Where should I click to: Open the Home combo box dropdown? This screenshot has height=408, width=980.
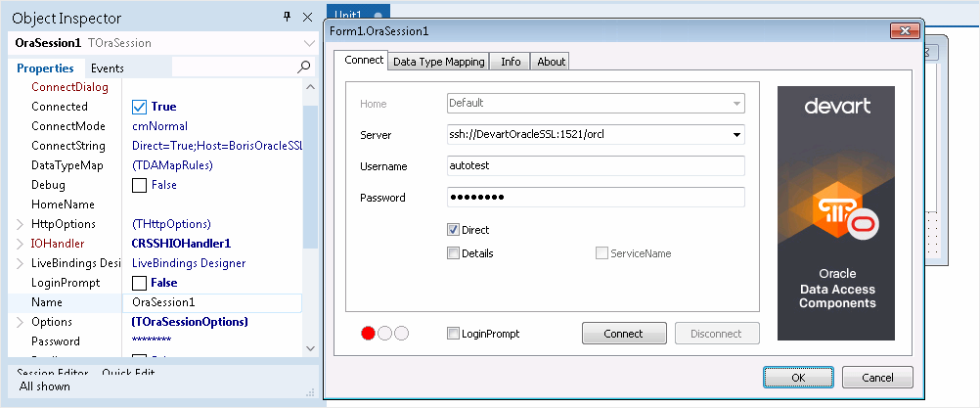tap(736, 103)
